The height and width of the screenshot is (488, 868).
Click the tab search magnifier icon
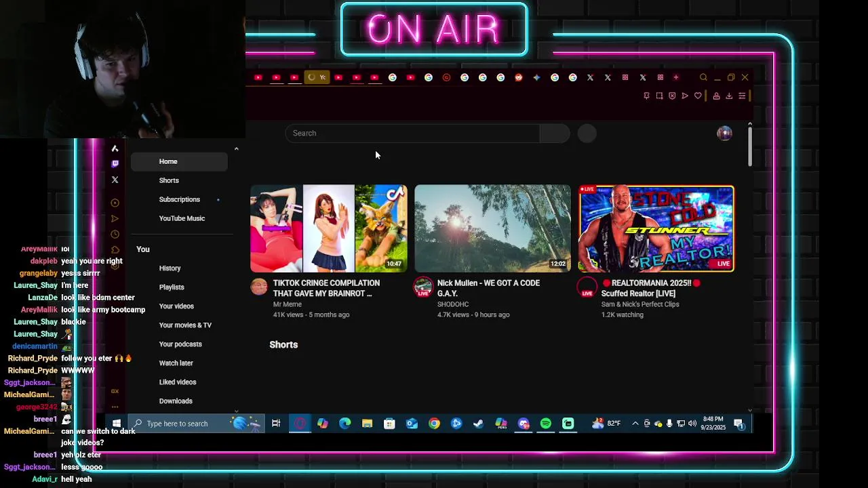703,77
